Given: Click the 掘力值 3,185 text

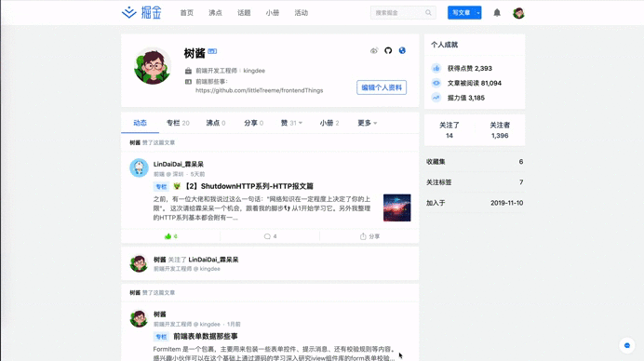Looking at the screenshot, I should point(465,98).
